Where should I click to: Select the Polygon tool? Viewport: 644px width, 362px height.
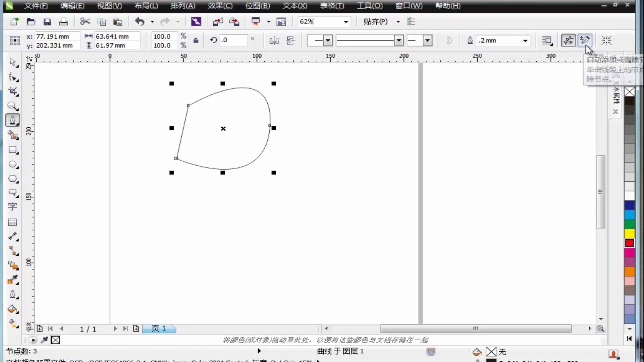[13, 179]
